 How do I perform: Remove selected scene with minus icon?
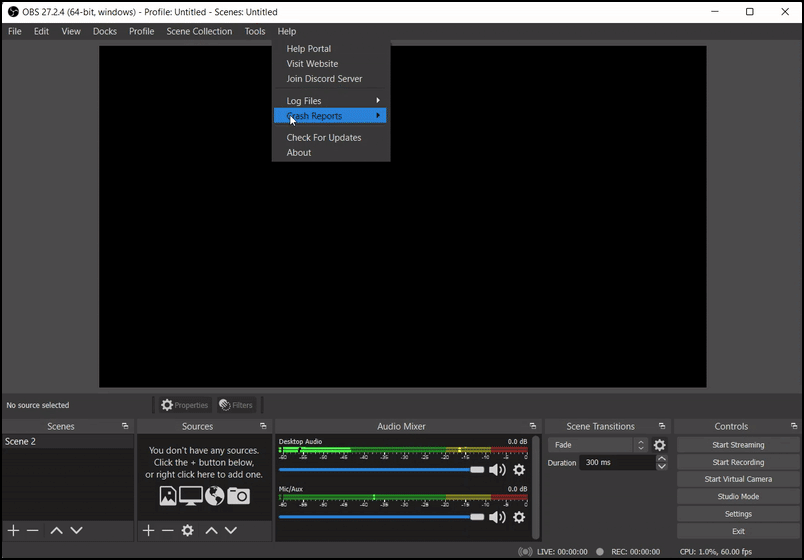pyautogui.click(x=33, y=530)
